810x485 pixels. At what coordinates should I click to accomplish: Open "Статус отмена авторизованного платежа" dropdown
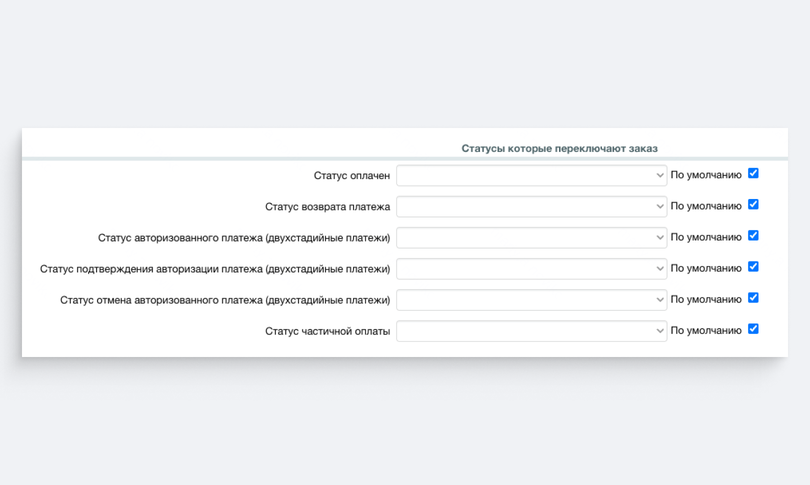pyautogui.click(x=532, y=300)
